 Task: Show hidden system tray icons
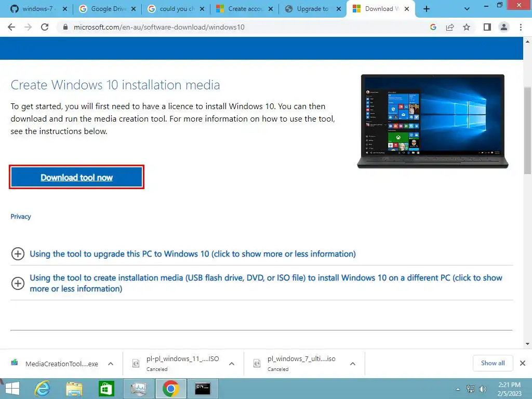pyautogui.click(x=458, y=389)
